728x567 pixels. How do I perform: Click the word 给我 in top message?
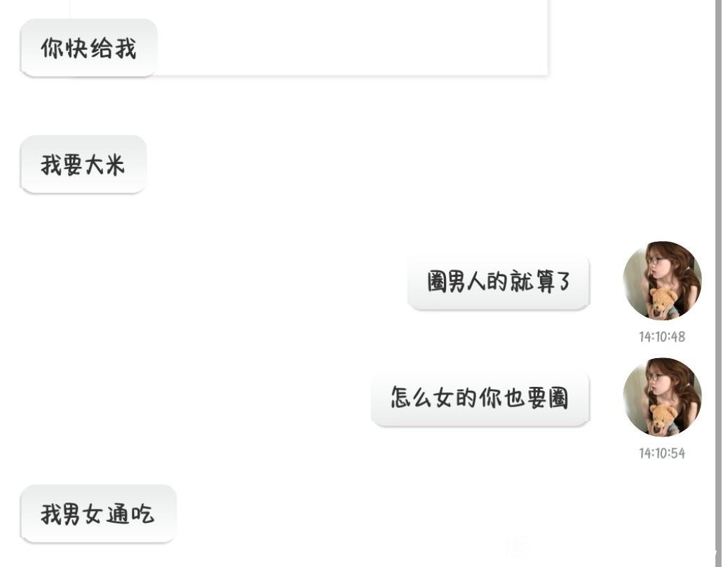click(x=114, y=48)
